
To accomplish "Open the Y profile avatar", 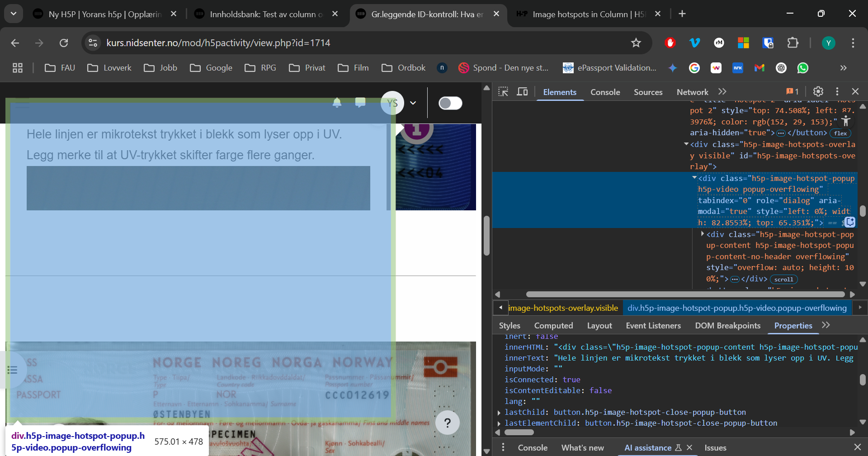I will pyautogui.click(x=828, y=43).
